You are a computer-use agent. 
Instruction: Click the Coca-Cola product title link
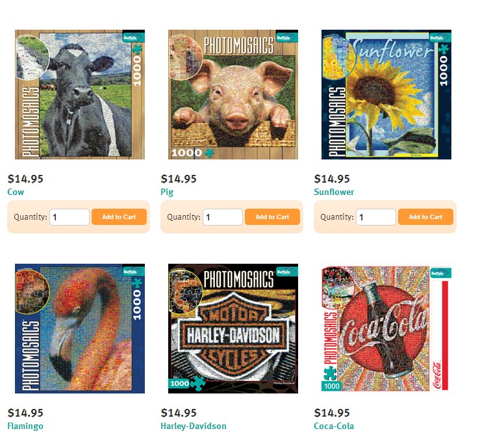(334, 426)
